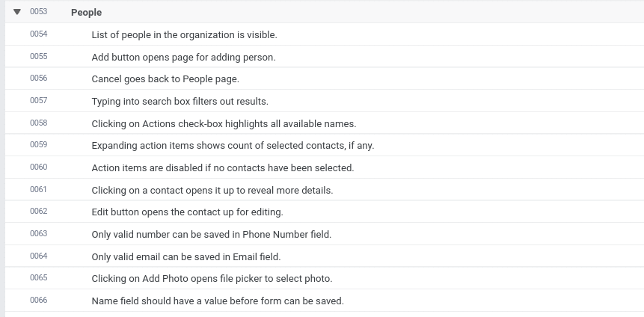Open 'Typing into search box' test case
644x317 pixels.
[180, 101]
